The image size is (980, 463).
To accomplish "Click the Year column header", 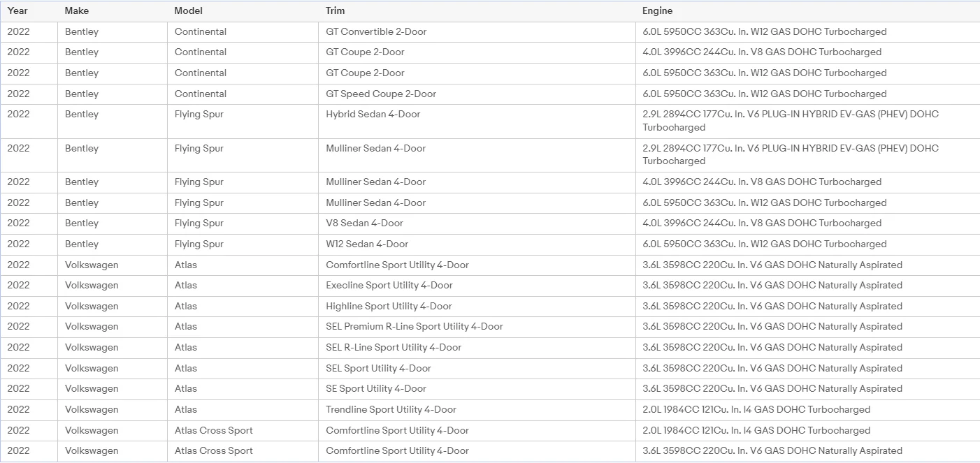I will [x=29, y=11].
